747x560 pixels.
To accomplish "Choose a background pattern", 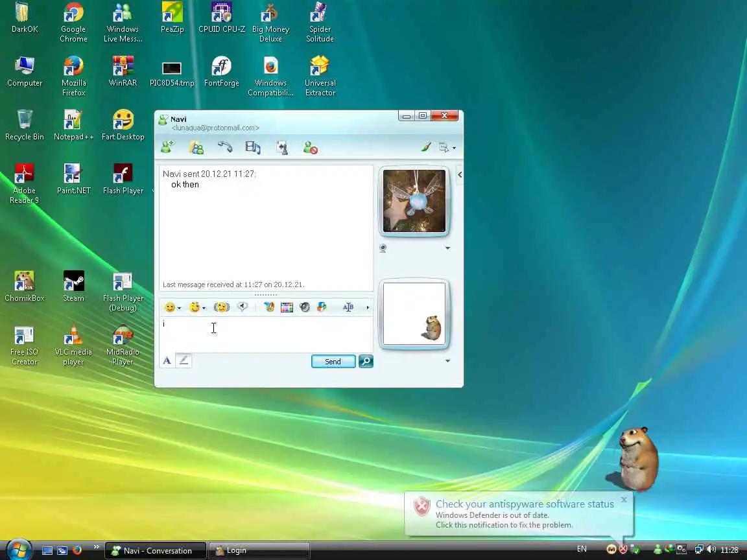I will tap(287, 308).
